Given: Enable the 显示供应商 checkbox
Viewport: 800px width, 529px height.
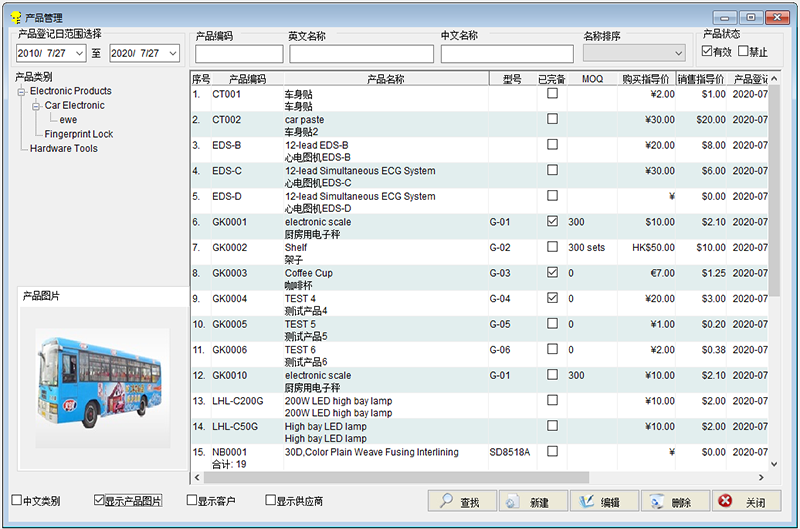Looking at the screenshot, I should (x=270, y=500).
